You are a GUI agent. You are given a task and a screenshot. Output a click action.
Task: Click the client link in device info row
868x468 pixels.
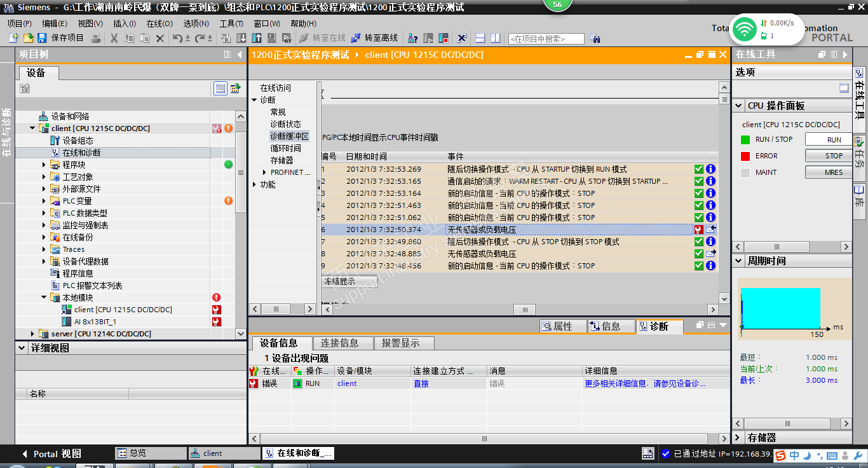point(347,383)
